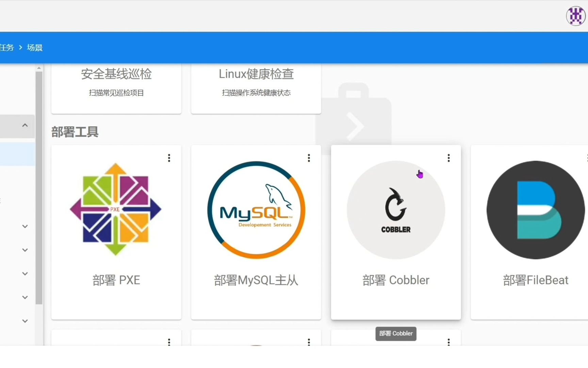Open the three-dot menu on 部署 Cobbler card

448,158
